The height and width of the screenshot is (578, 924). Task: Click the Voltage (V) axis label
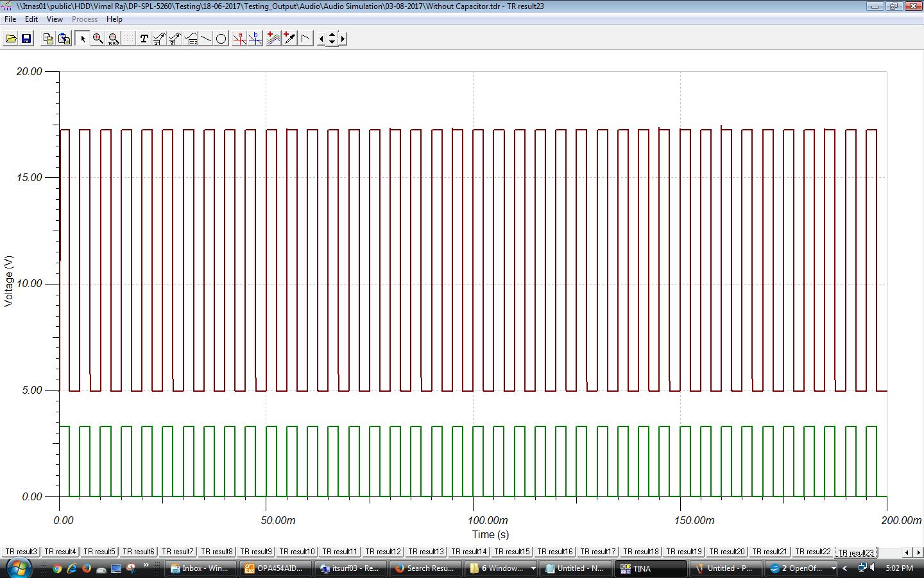click(x=9, y=281)
